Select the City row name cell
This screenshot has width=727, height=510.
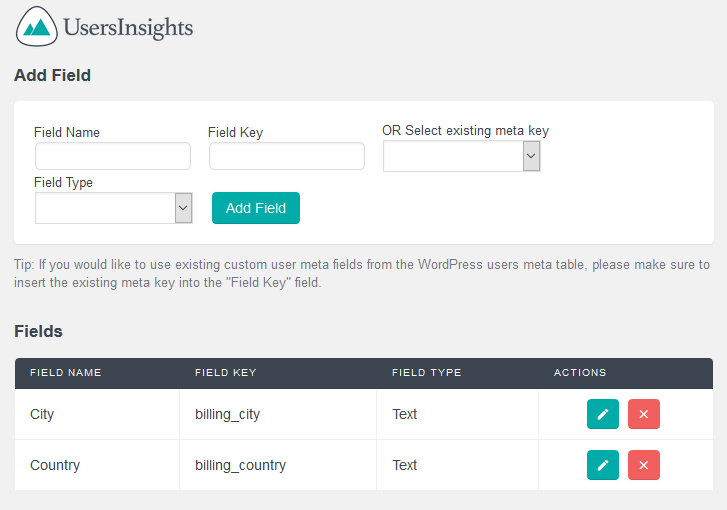(97, 414)
